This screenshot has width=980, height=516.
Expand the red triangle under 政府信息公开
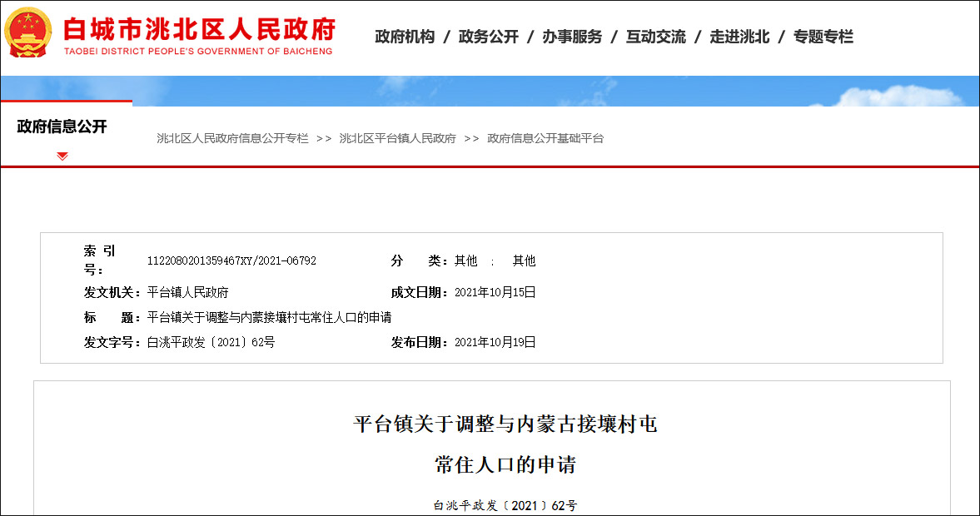click(62, 155)
